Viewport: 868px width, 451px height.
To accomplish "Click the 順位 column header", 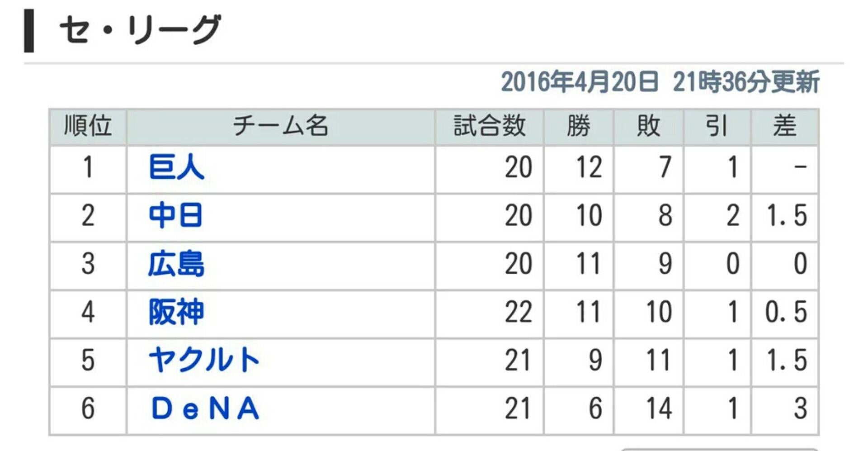I will 88,126.
